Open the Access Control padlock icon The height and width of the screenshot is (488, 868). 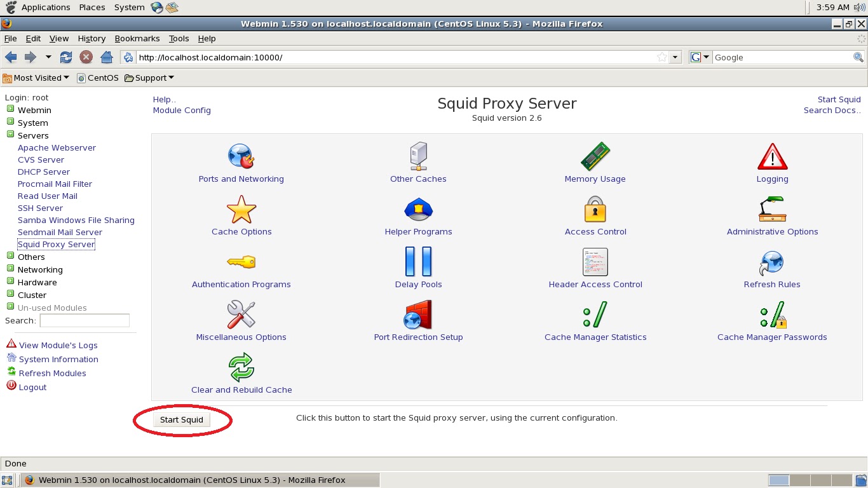pos(595,209)
